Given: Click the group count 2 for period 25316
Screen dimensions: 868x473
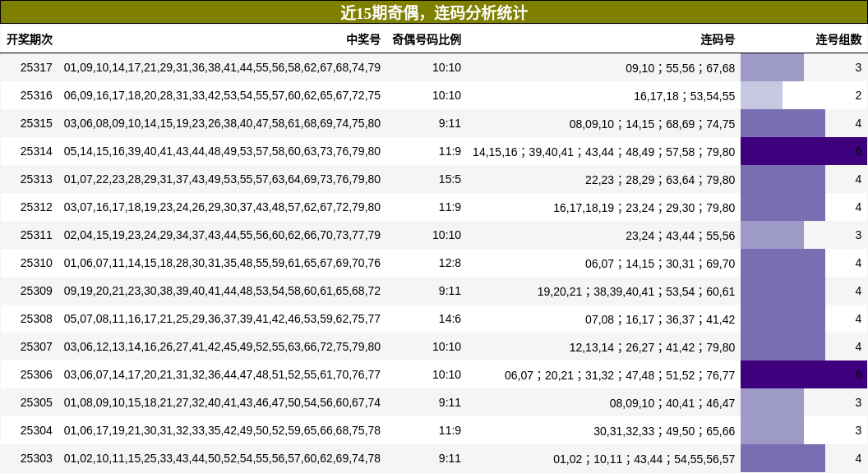Looking at the screenshot, I should click(x=858, y=95).
